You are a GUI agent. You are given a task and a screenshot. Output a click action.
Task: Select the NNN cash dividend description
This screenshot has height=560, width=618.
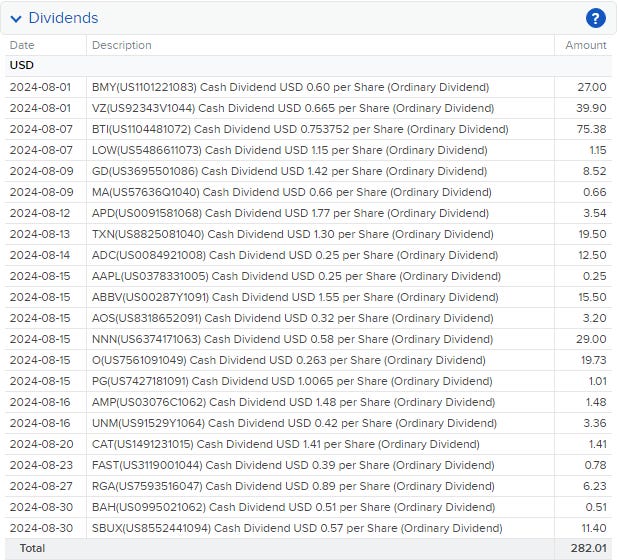point(292,339)
